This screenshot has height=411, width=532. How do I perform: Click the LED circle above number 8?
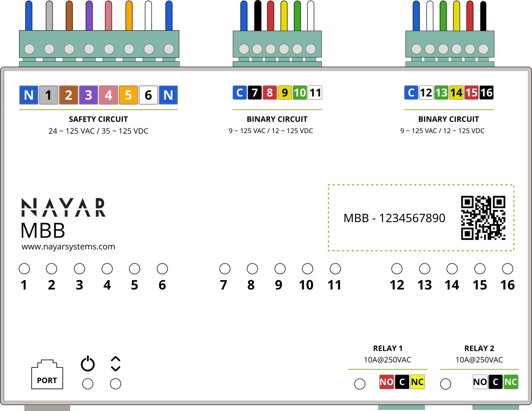coord(253,269)
